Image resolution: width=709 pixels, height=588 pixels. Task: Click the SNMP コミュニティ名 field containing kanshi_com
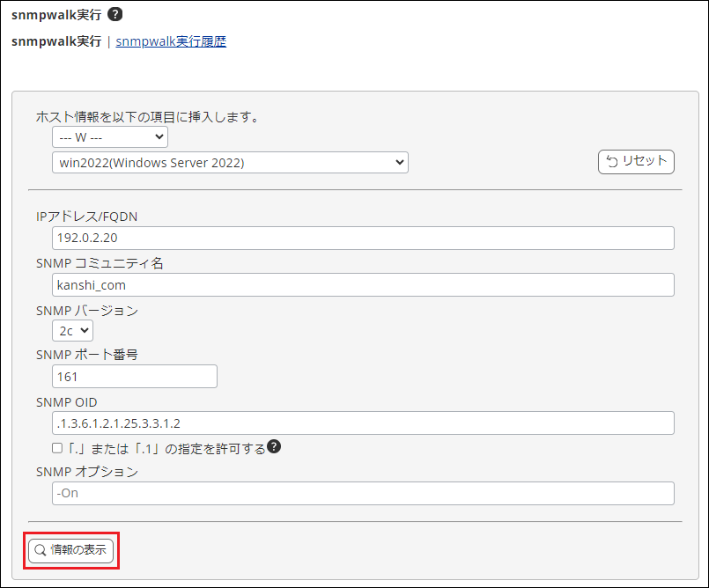click(x=363, y=285)
